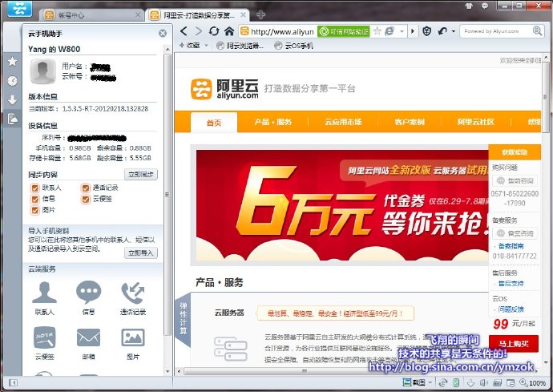
Task: Open the 产品·服务 navigation menu
Action: pos(273,122)
